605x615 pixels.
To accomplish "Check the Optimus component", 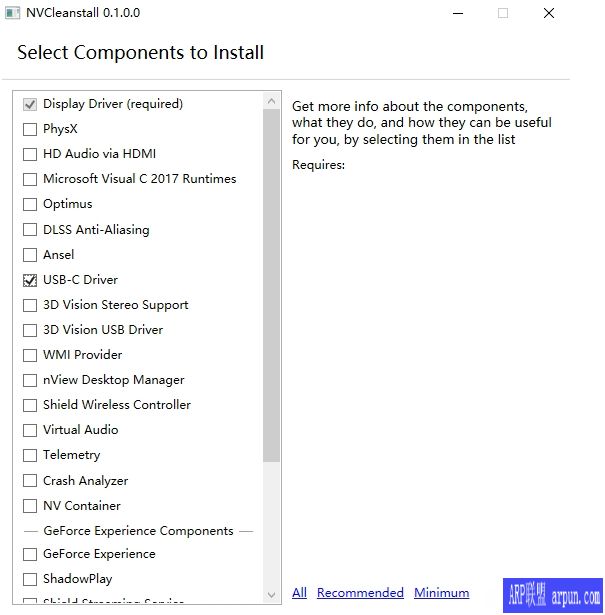I will pyautogui.click(x=30, y=204).
